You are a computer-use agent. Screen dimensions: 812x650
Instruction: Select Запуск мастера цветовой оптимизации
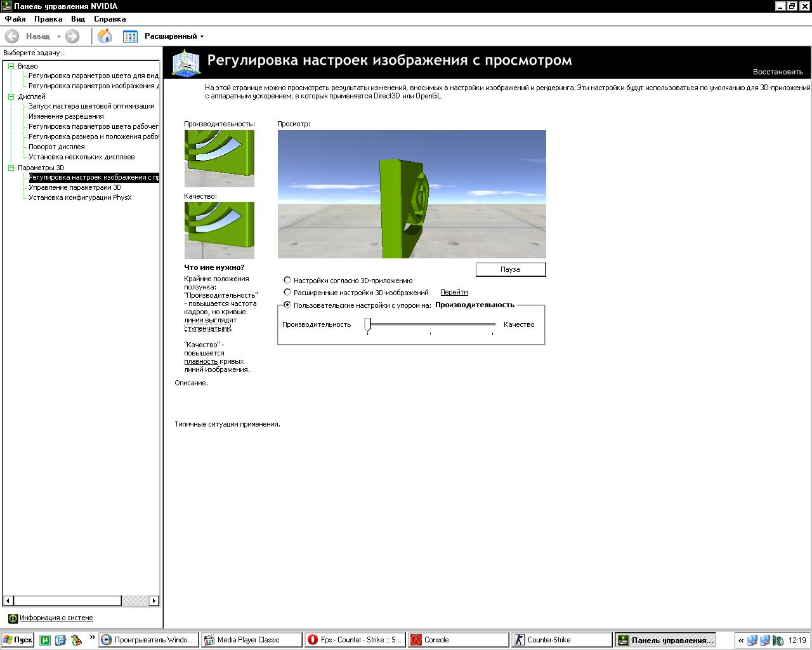click(x=91, y=106)
